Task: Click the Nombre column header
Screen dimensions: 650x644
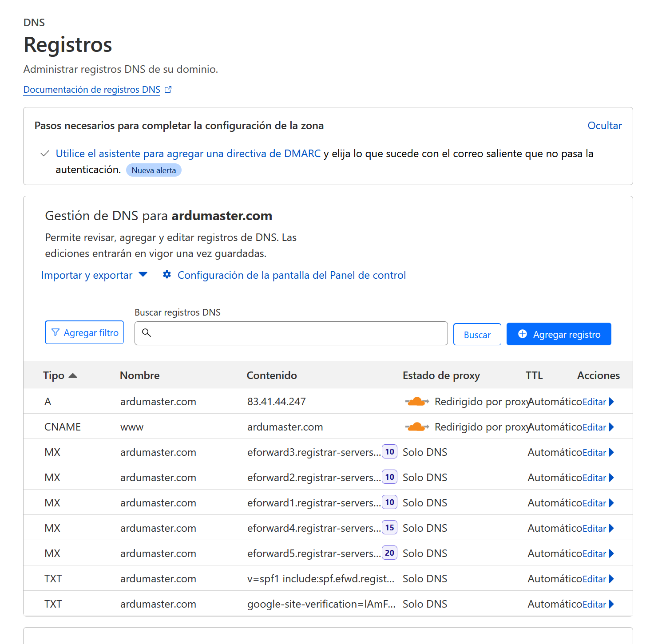Action: [140, 375]
